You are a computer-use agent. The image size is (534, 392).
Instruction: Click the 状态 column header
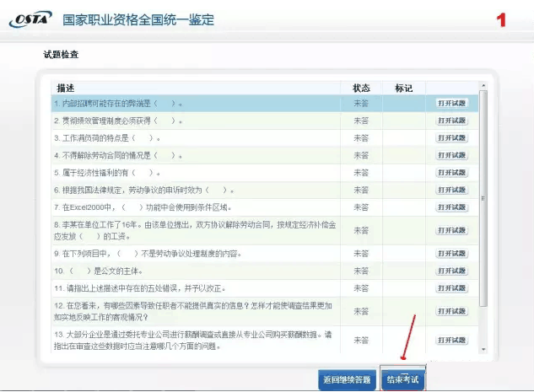[x=361, y=89]
